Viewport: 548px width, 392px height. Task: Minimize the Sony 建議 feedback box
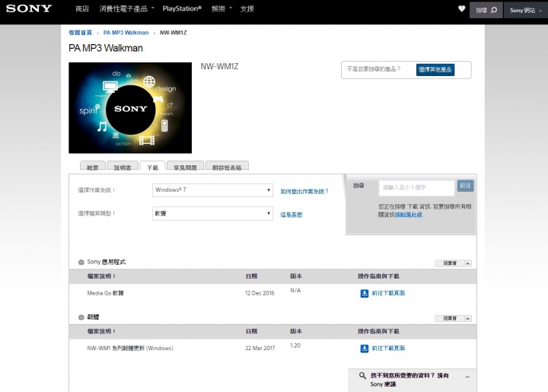pos(467,377)
